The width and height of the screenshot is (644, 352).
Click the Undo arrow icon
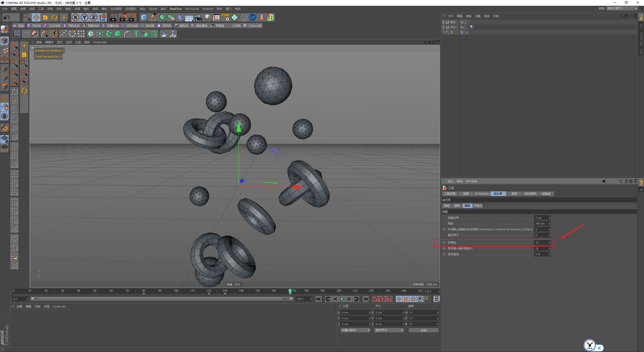point(7,17)
